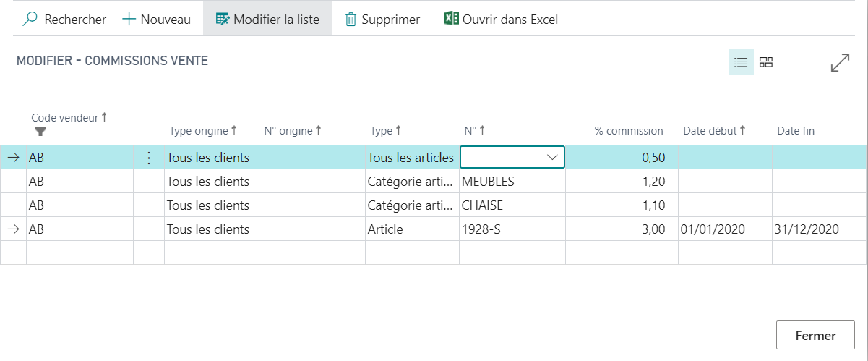Click Tous les clients in the 1928-S row

pyautogui.click(x=211, y=229)
